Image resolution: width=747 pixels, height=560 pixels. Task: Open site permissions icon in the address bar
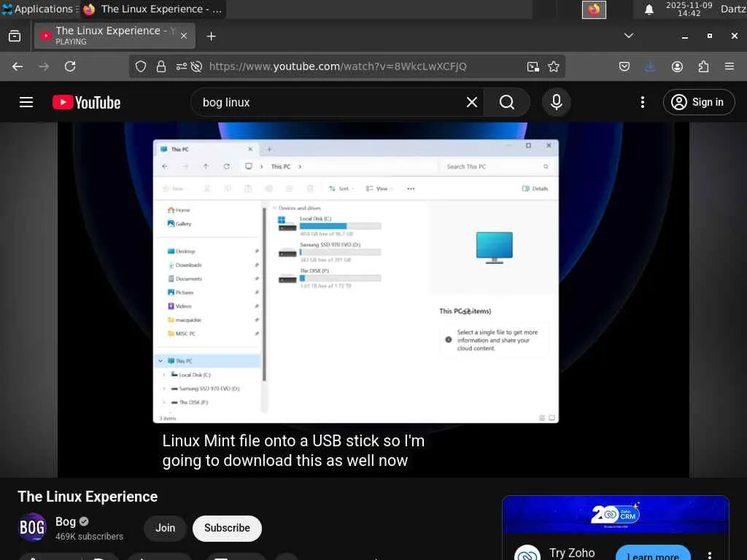coord(181,66)
